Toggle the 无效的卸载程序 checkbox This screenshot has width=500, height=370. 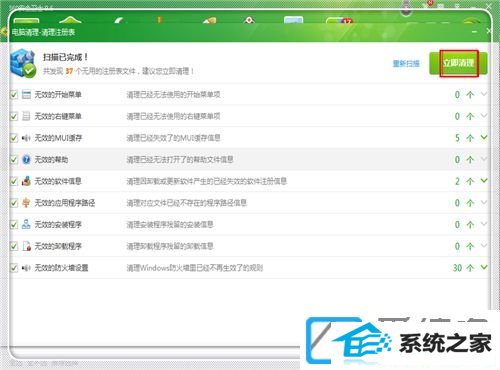(x=14, y=246)
